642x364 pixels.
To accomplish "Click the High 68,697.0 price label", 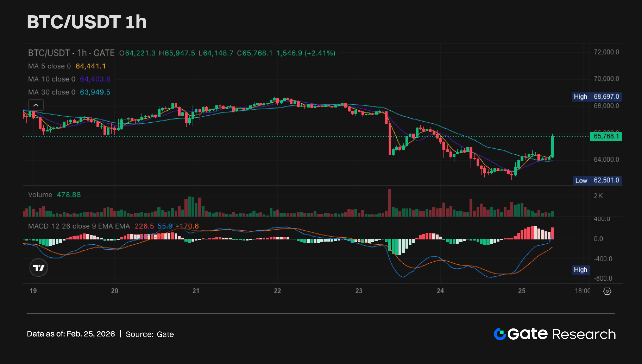I will coord(597,96).
